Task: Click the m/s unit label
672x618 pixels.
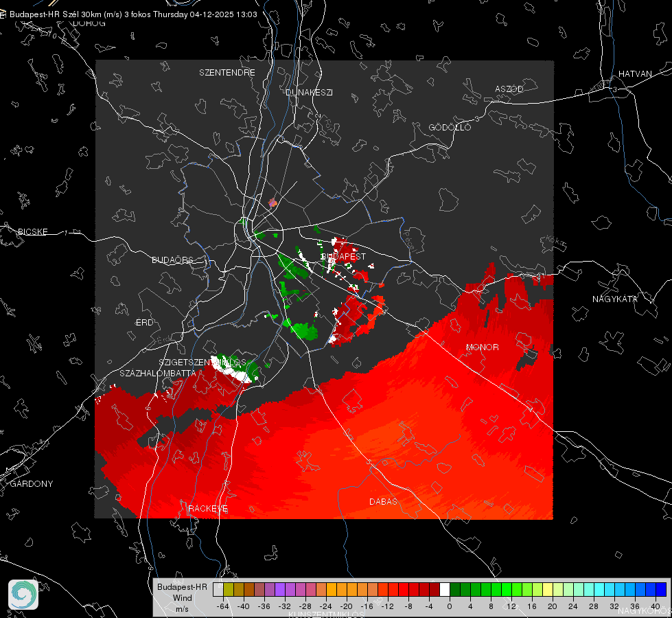Action: (182, 608)
